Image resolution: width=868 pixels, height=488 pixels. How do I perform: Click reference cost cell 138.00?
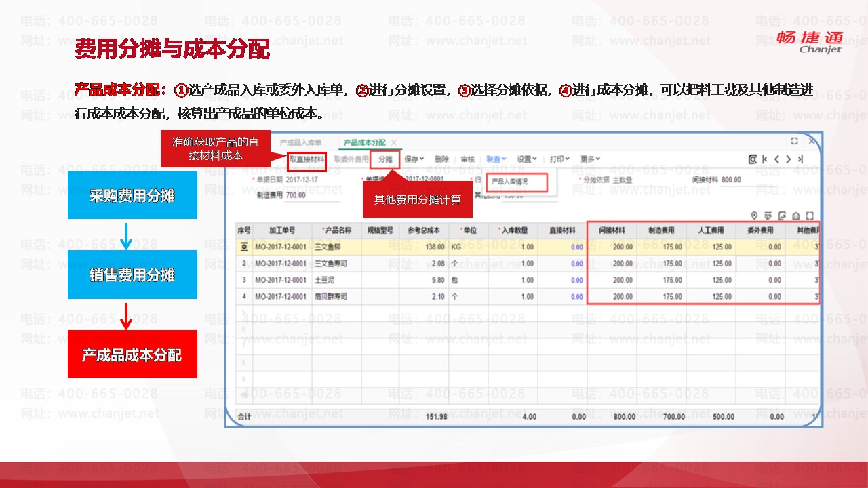(x=424, y=247)
